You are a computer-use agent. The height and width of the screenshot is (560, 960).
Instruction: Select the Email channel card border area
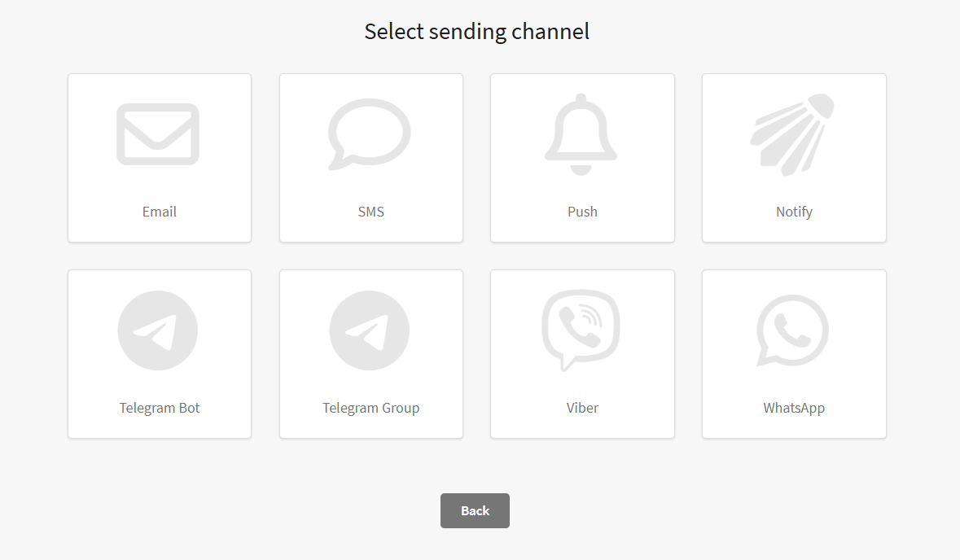pyautogui.click(x=160, y=158)
